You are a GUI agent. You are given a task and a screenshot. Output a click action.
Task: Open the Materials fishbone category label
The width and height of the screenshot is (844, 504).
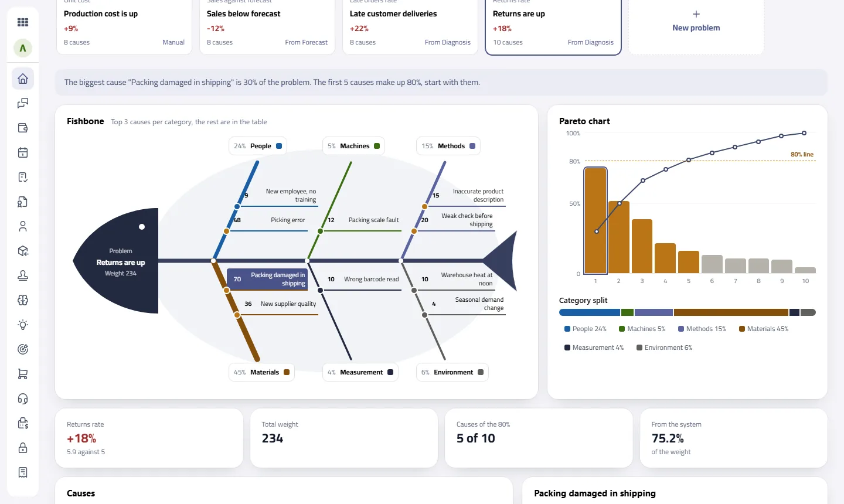coord(261,372)
